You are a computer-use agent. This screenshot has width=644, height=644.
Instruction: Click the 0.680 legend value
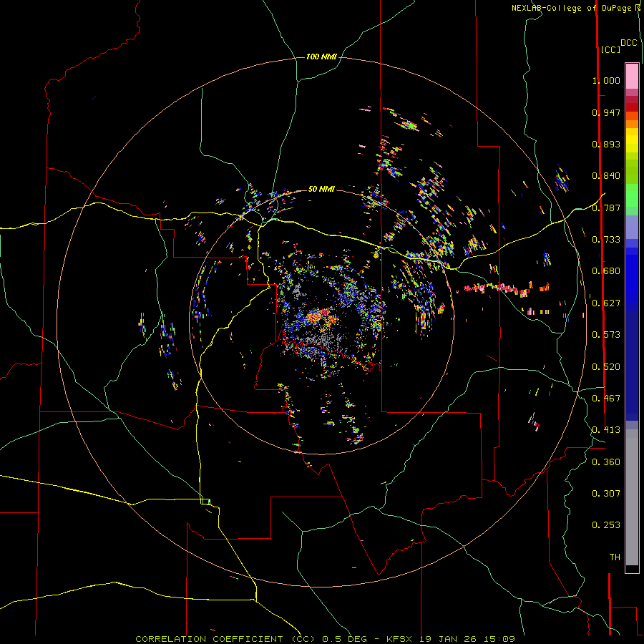tap(606, 271)
